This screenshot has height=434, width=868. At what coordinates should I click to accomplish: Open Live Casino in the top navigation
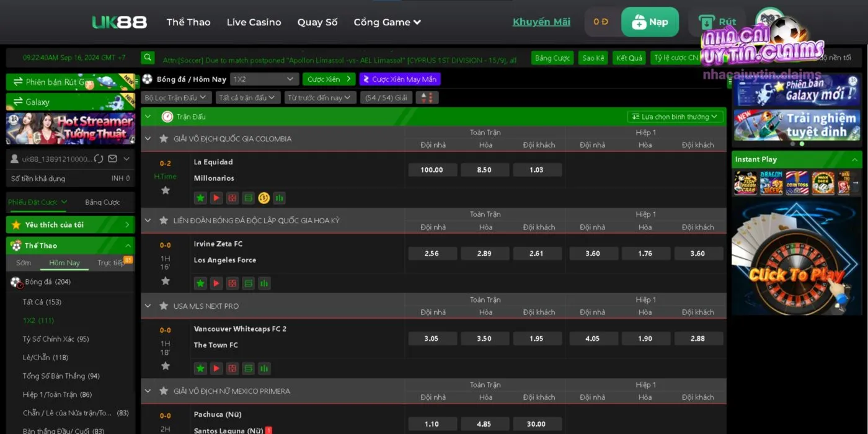coord(254,22)
